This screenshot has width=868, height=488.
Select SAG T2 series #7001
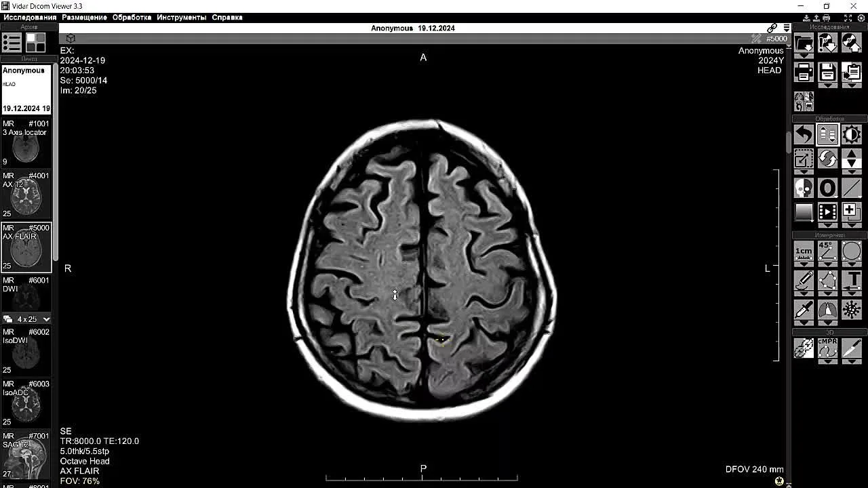(x=26, y=455)
